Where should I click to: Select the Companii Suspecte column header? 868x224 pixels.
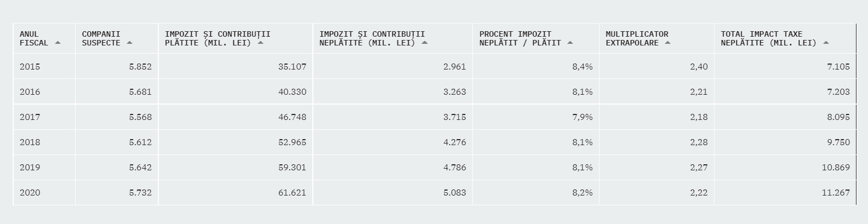[x=117, y=38]
